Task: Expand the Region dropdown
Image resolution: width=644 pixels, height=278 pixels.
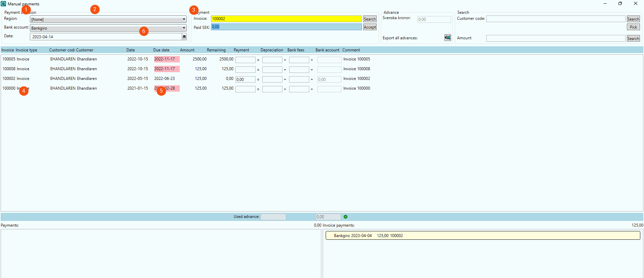Action: [x=184, y=19]
